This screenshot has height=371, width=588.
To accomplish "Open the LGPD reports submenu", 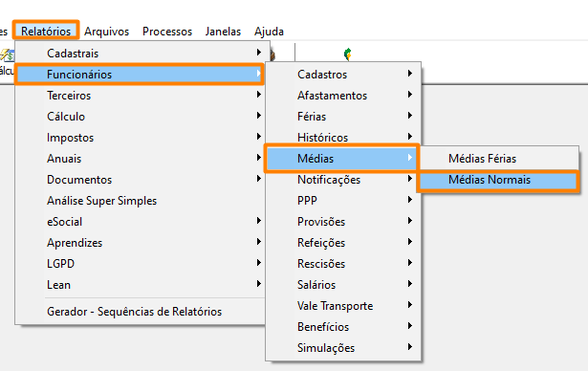I will [x=140, y=264].
